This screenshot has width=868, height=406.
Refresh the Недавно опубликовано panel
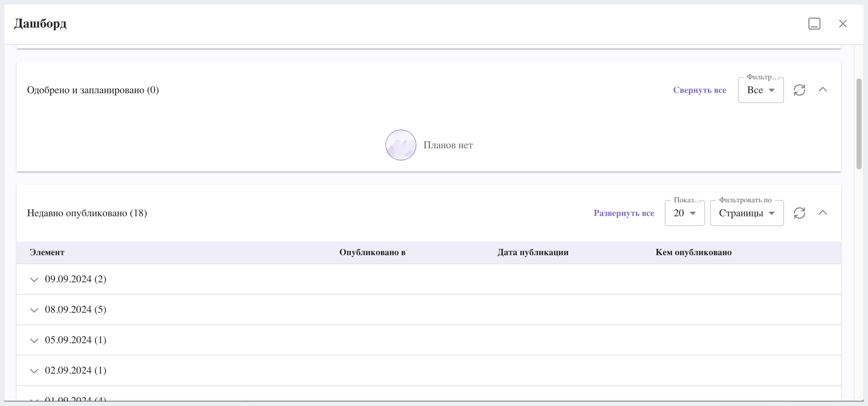pos(799,213)
